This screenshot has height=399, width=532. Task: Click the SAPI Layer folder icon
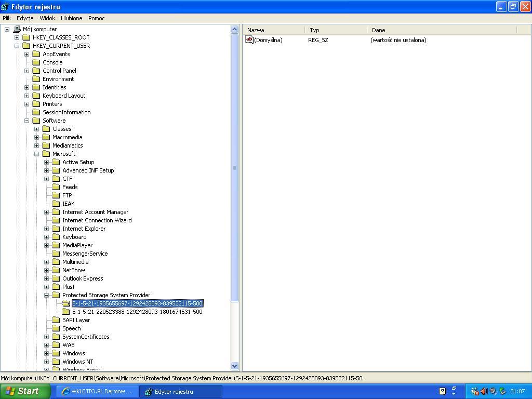click(x=56, y=320)
